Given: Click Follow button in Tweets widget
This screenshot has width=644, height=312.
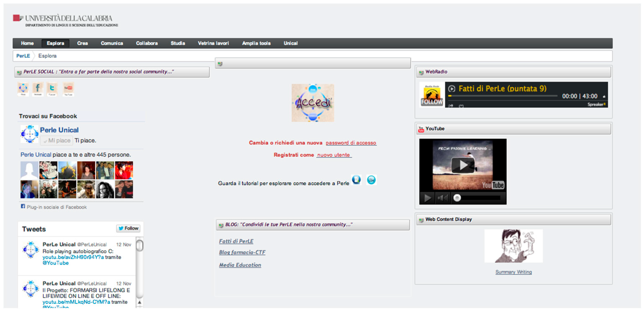Looking at the screenshot, I should 128,228.
